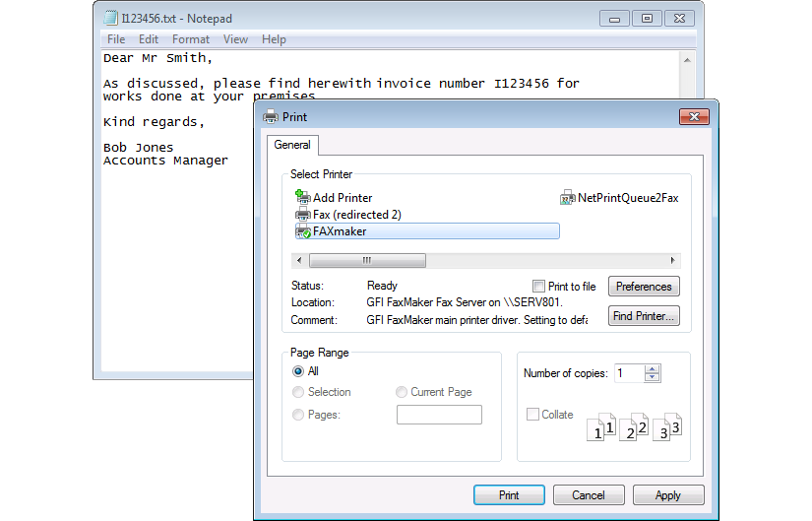Click the printer list scroll left arrow
The image size is (812, 521).
tap(299, 260)
